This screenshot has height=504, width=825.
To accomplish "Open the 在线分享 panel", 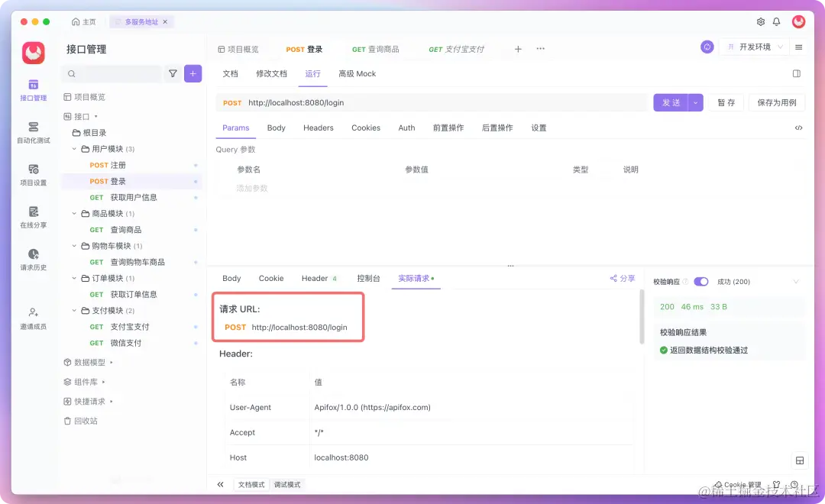I will (x=33, y=217).
